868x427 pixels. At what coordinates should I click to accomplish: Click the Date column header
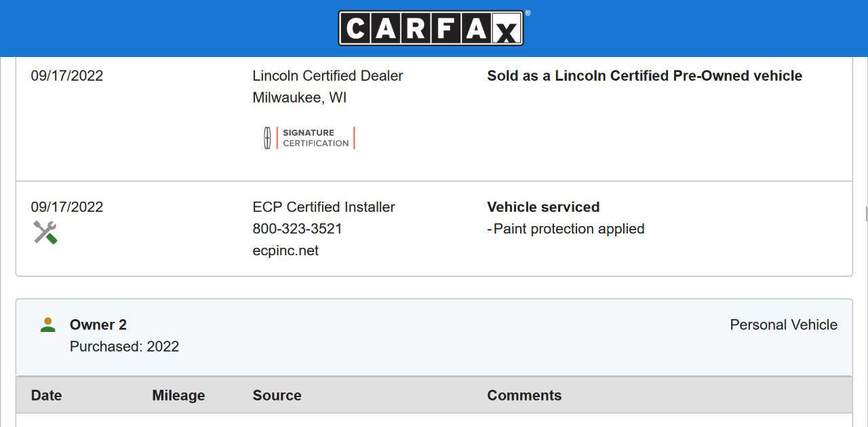(46, 395)
